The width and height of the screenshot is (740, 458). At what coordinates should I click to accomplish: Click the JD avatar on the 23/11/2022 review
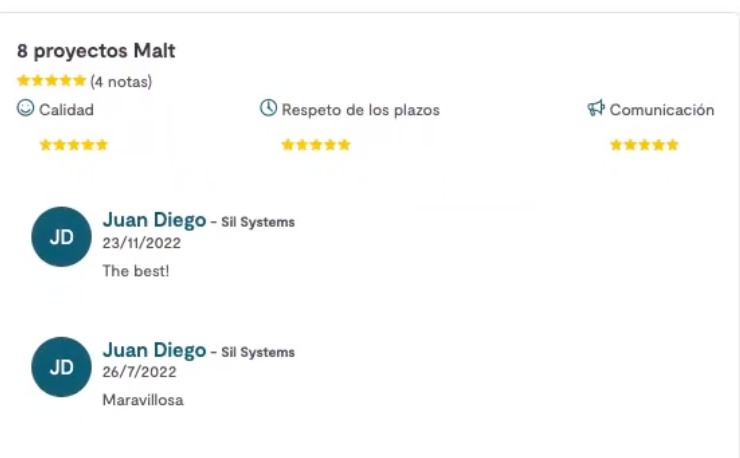[x=62, y=237]
